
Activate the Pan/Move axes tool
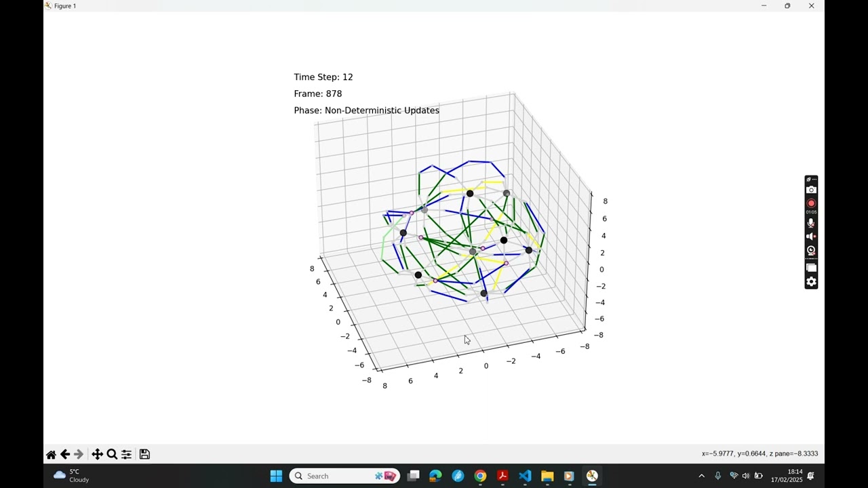point(98,455)
